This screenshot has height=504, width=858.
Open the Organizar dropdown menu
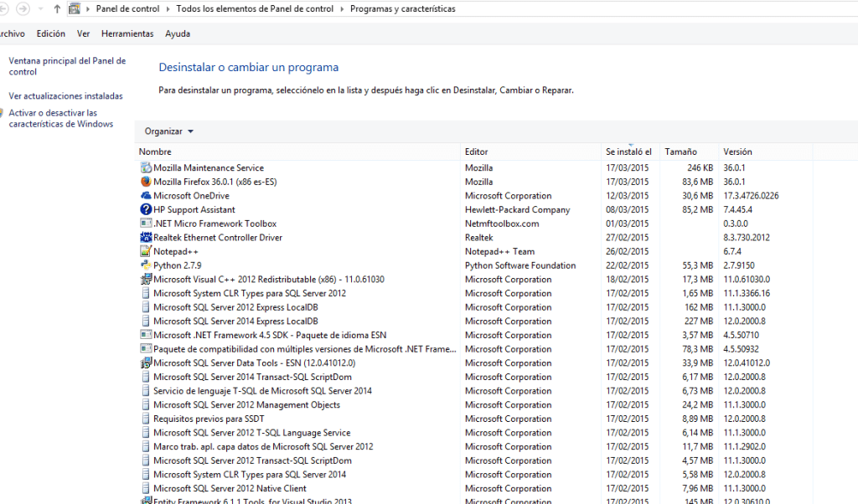pos(168,131)
